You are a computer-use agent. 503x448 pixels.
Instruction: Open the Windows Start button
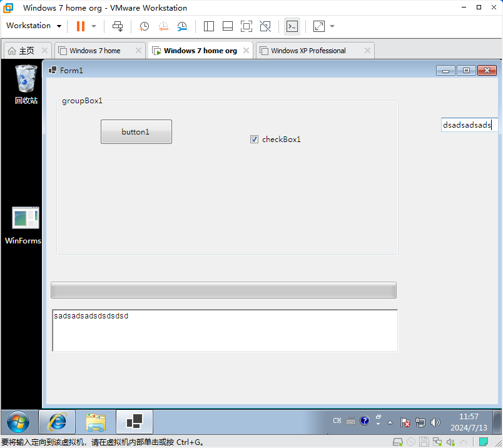click(x=18, y=422)
